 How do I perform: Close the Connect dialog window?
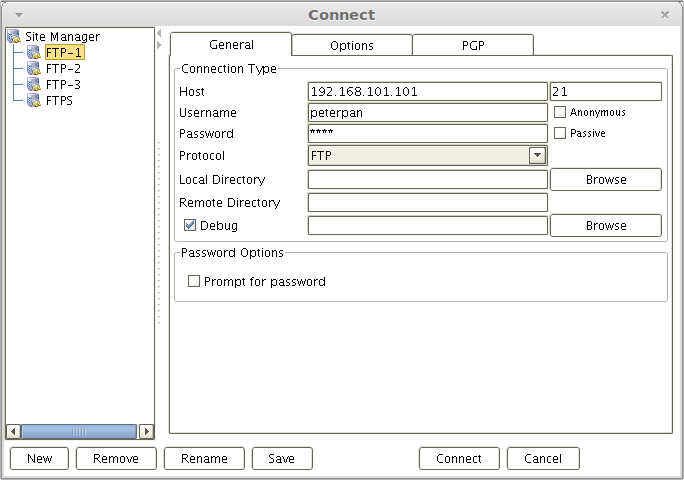(x=665, y=15)
